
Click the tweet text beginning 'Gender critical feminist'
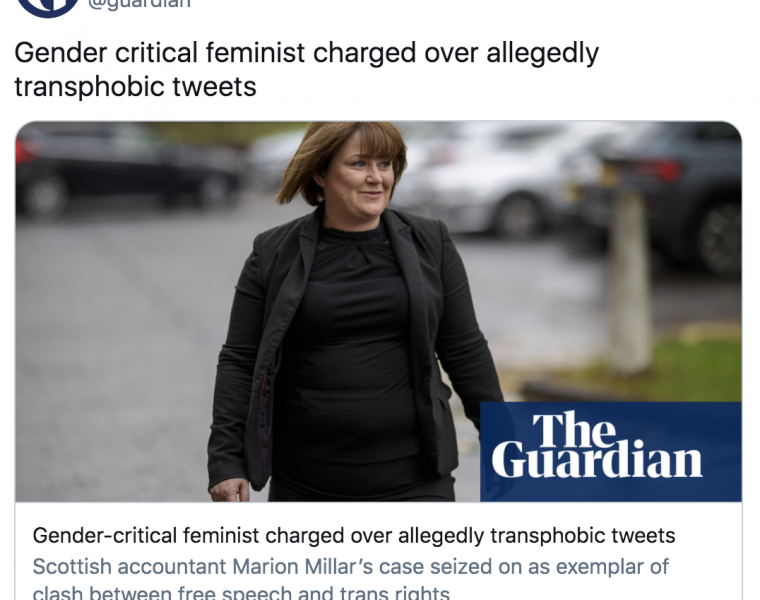[306, 53]
